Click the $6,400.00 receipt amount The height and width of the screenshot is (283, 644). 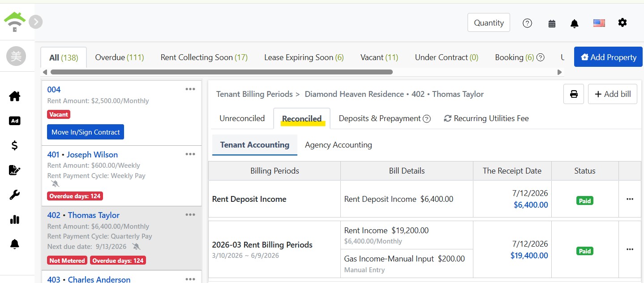(531, 205)
